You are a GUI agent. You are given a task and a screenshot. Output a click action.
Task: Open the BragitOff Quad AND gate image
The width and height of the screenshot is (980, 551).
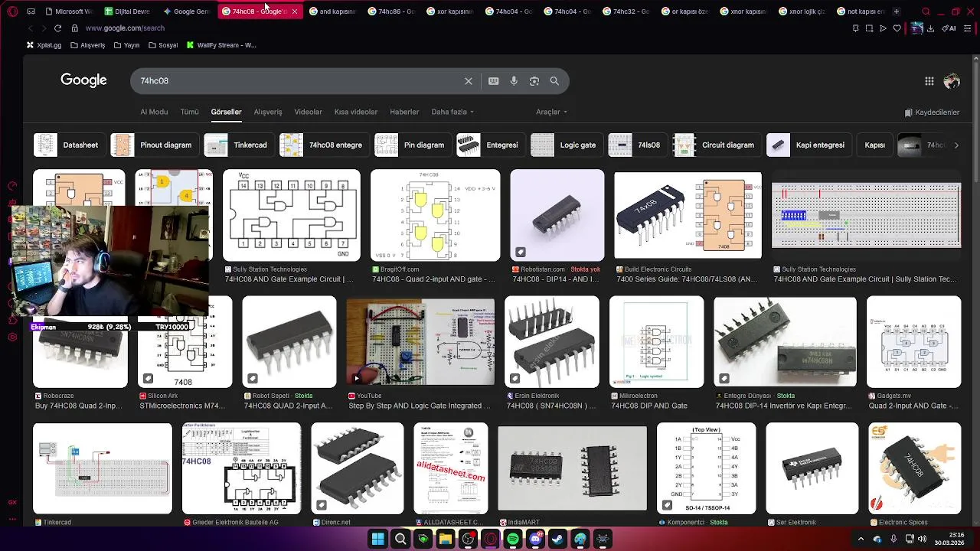[435, 216]
